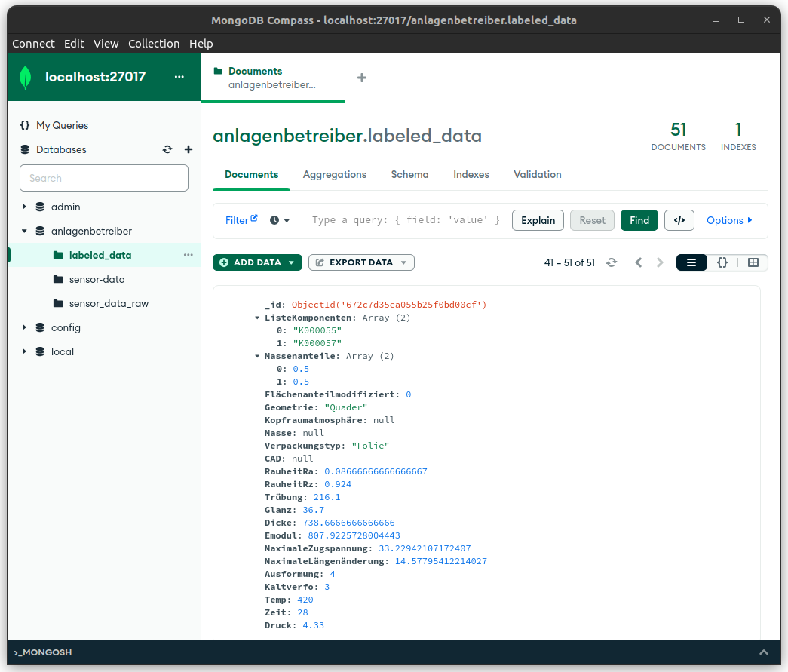This screenshot has width=788, height=672.
Task: Open the Collection menu
Action: tap(154, 44)
